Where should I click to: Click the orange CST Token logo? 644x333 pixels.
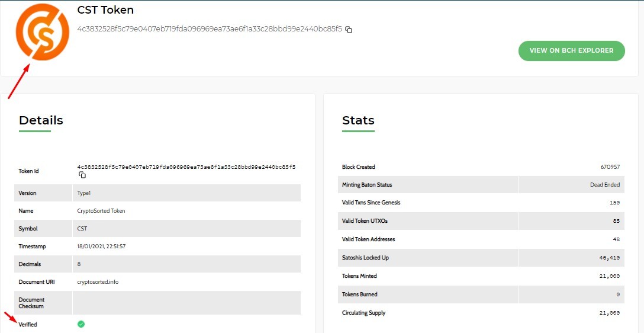43,33
